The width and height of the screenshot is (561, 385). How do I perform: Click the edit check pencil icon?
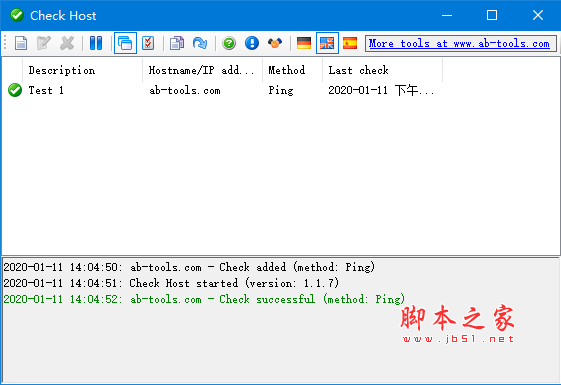pyautogui.click(x=44, y=43)
